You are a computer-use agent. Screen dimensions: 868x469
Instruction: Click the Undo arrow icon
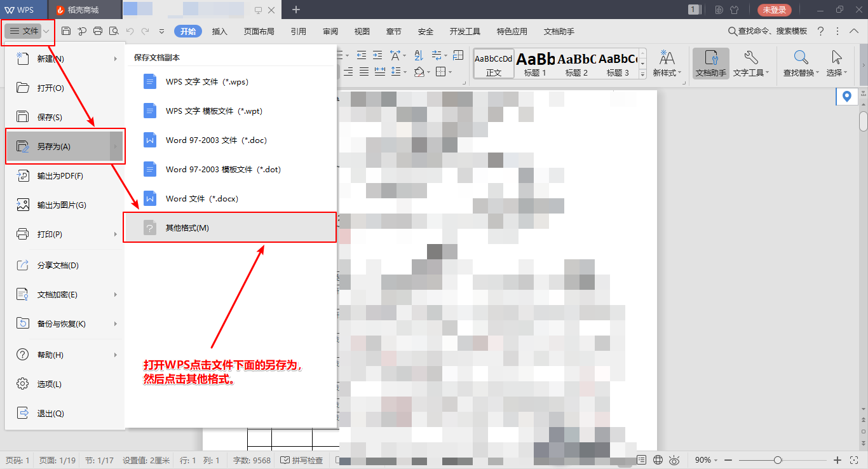tap(130, 31)
